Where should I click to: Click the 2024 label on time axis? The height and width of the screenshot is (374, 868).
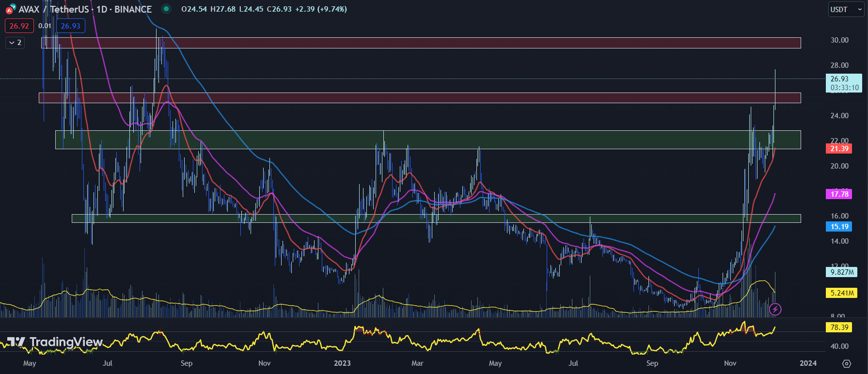tap(808, 363)
